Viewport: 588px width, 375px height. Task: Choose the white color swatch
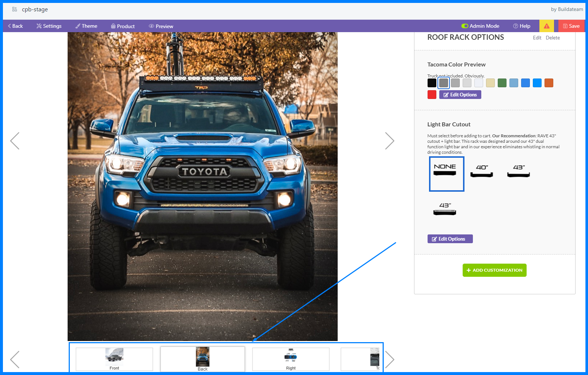click(x=479, y=83)
